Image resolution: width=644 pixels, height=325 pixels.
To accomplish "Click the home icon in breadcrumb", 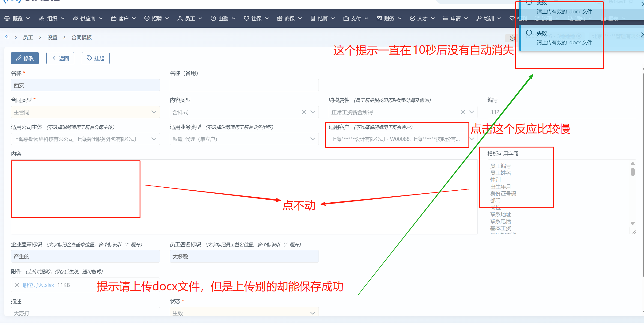I will (7, 38).
